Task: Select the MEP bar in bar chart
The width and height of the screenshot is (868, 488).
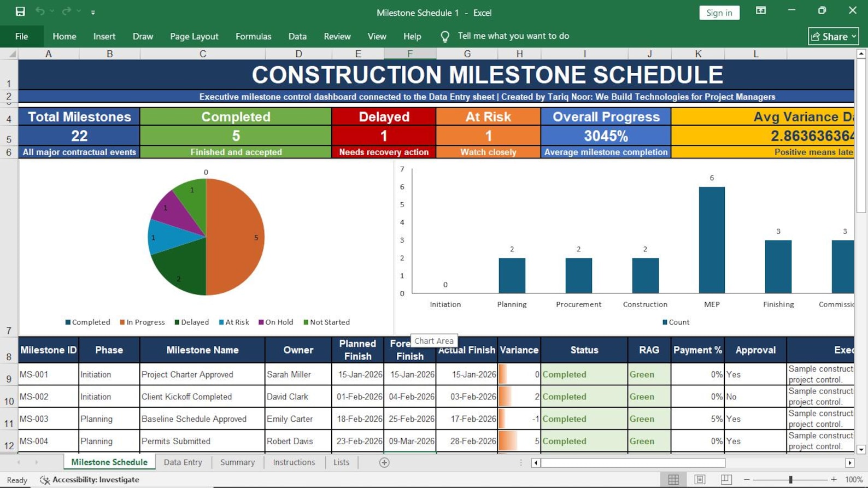Action: click(x=712, y=240)
